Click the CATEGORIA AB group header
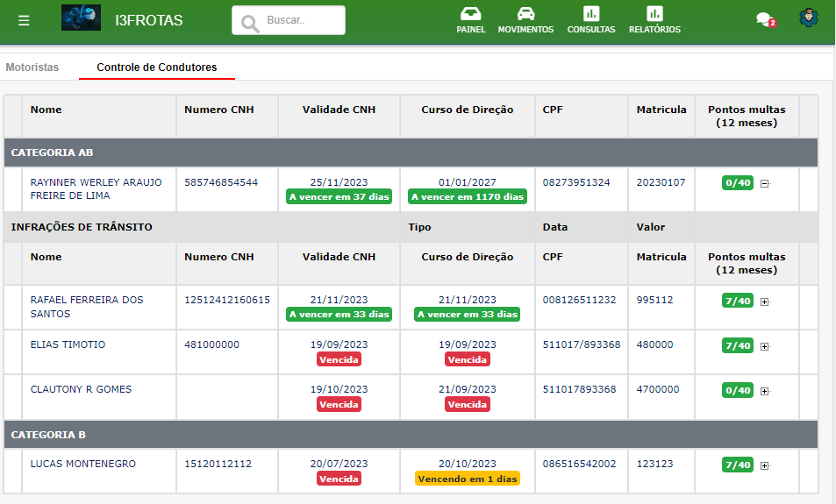The height and width of the screenshot is (504, 836). pyautogui.click(x=411, y=153)
